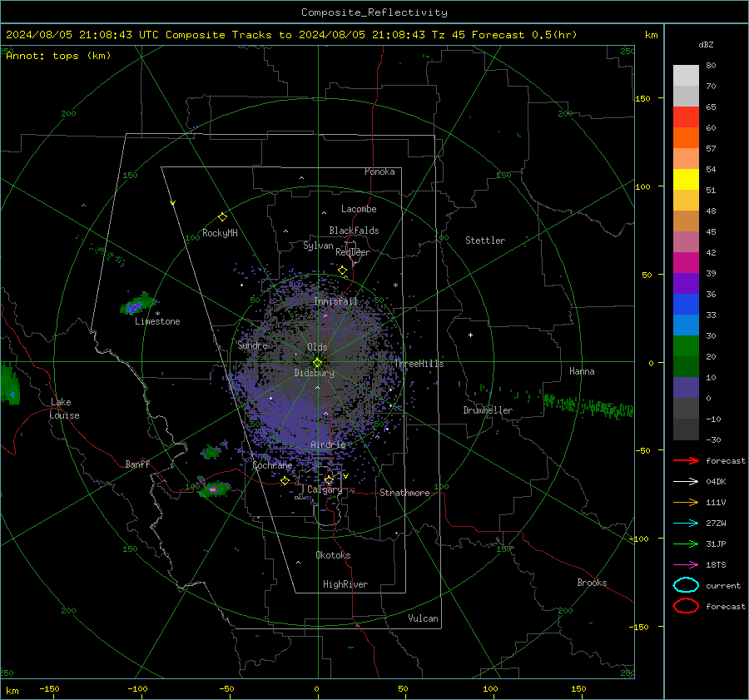
Task: Click the 'Annot: tops (km)' label
Action: (x=58, y=56)
